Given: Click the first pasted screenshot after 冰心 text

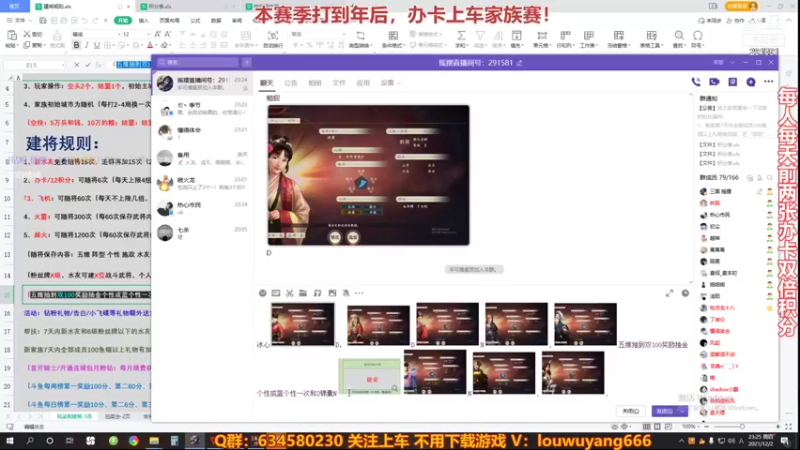Looking at the screenshot, I should [303, 324].
